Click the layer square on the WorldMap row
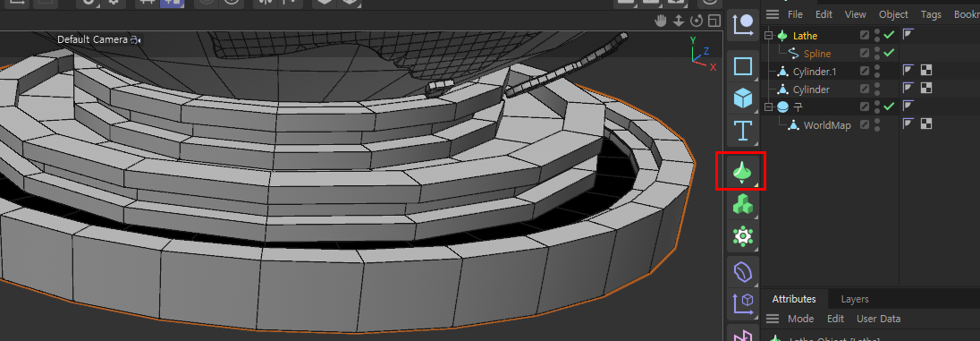This screenshot has width=980, height=341. [865, 124]
